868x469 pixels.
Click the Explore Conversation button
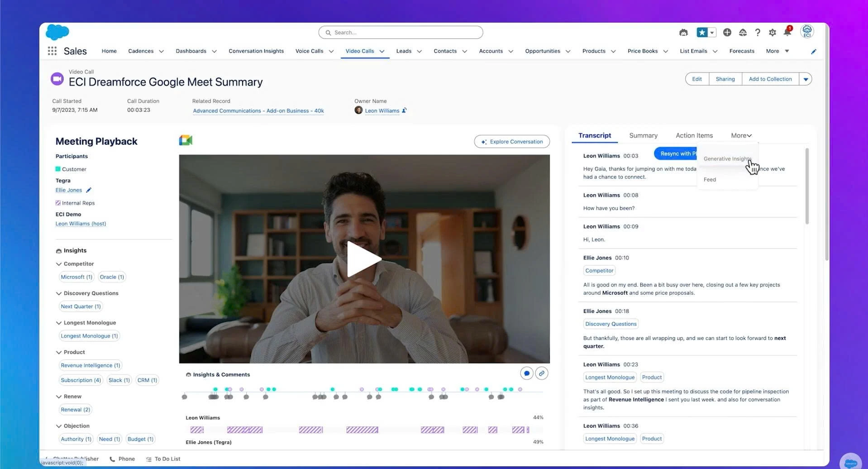[511, 141]
